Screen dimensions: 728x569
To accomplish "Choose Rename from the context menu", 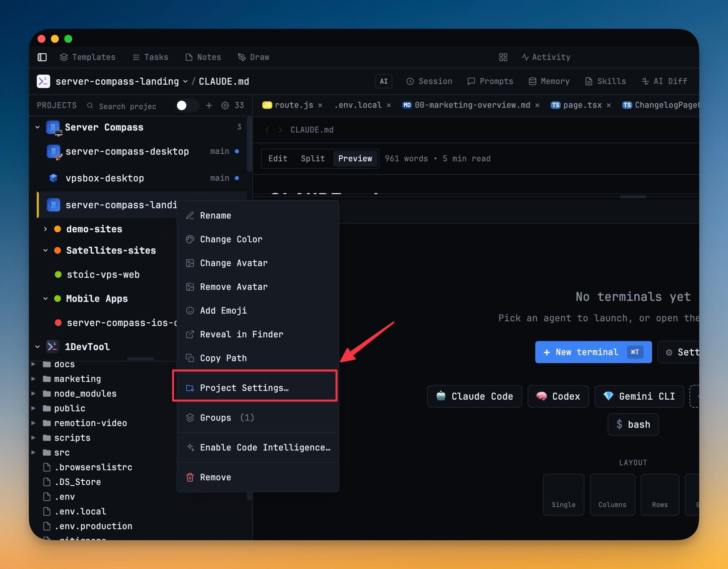I will click(x=258, y=216).
